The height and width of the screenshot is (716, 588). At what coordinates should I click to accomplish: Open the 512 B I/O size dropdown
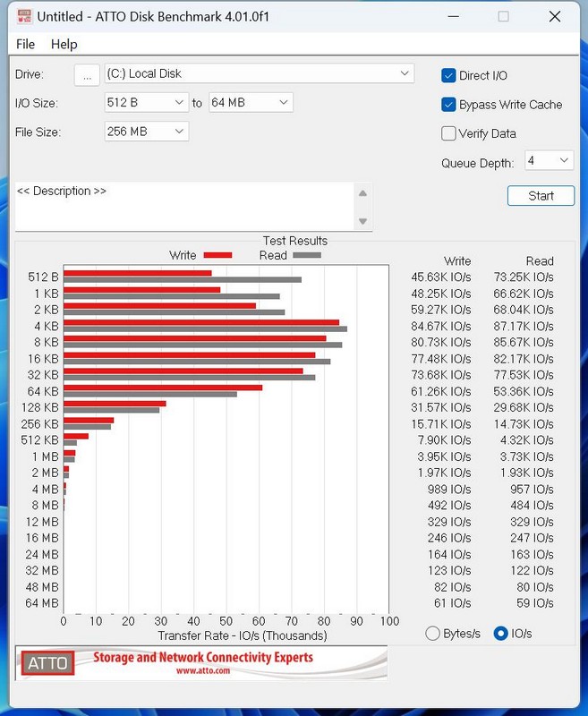179,103
